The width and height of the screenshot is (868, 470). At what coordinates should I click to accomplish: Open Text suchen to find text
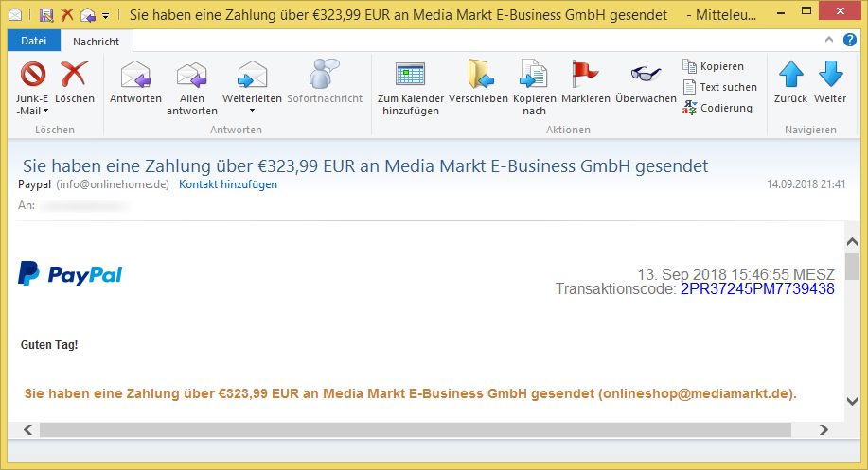tap(719, 87)
